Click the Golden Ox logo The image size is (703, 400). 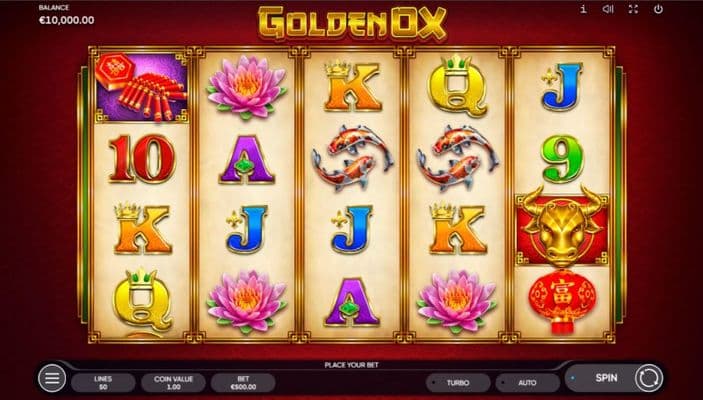[352, 22]
